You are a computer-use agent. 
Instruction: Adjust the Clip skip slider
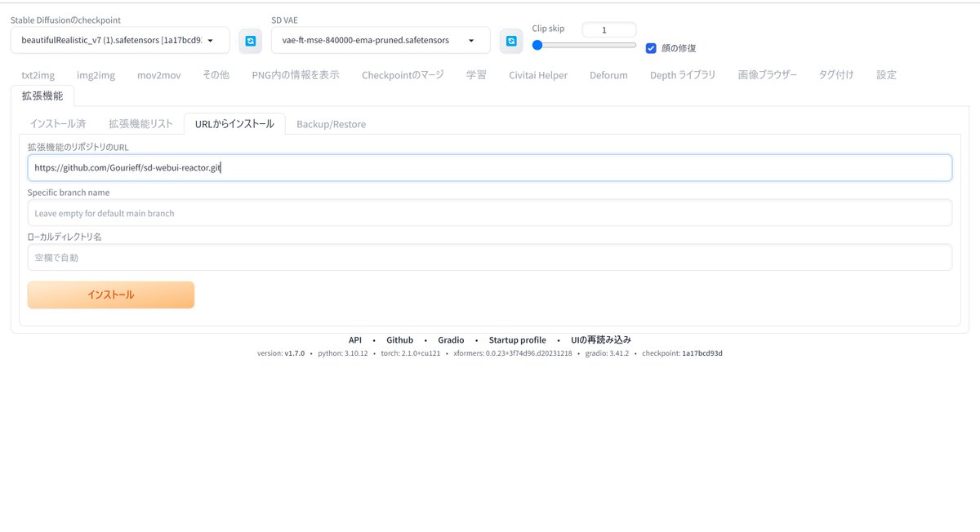click(584, 46)
